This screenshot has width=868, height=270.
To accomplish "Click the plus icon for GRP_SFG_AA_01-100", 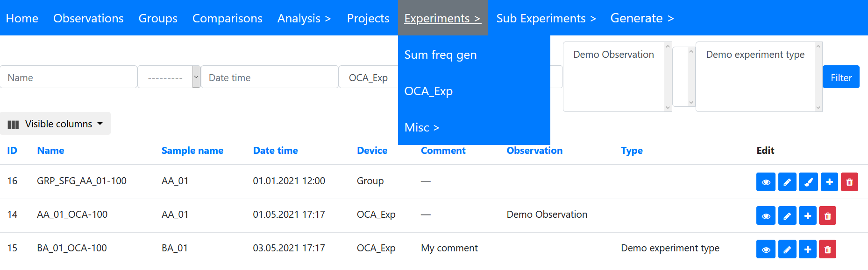I will [829, 182].
